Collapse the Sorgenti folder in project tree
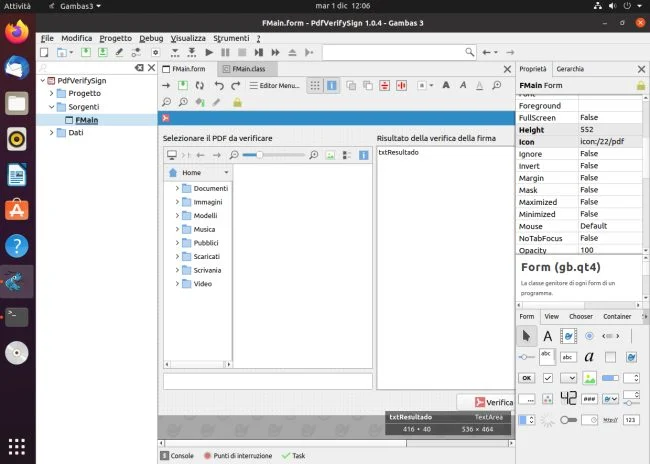Viewport: 650px width, 464px height. (51, 107)
